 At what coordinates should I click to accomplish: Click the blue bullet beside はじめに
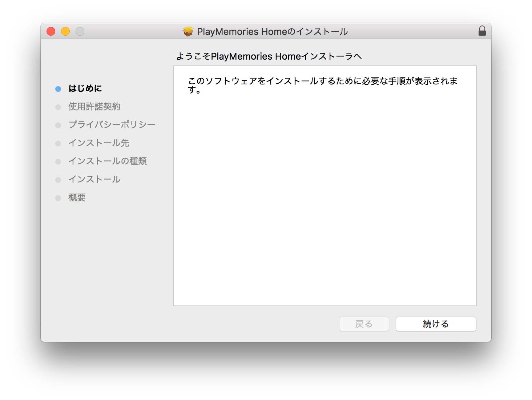click(x=58, y=89)
